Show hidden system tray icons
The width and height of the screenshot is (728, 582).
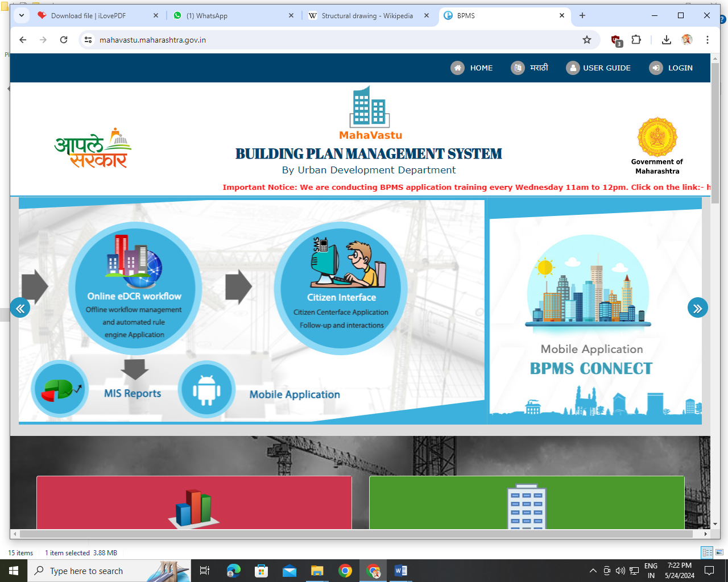click(x=593, y=571)
